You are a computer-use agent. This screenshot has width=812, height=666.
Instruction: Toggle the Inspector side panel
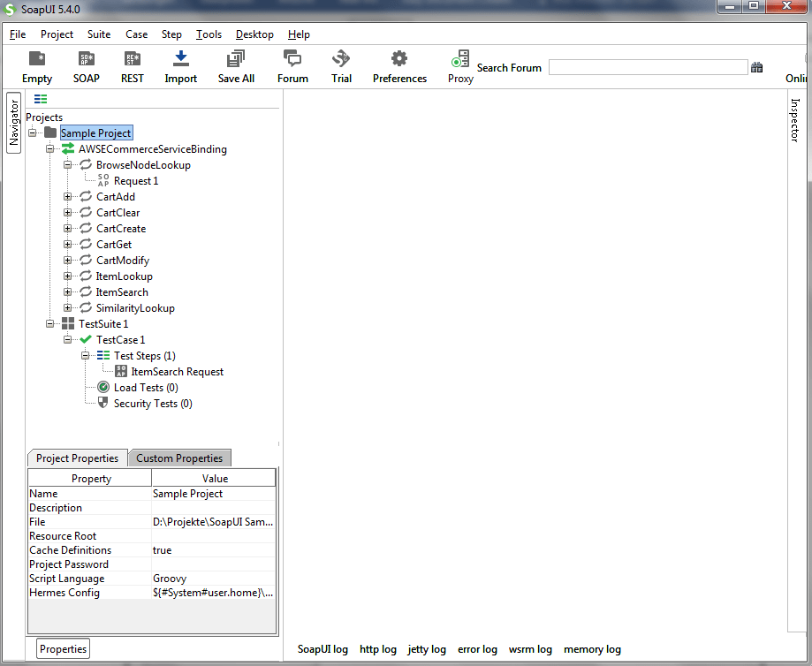pyautogui.click(x=794, y=119)
